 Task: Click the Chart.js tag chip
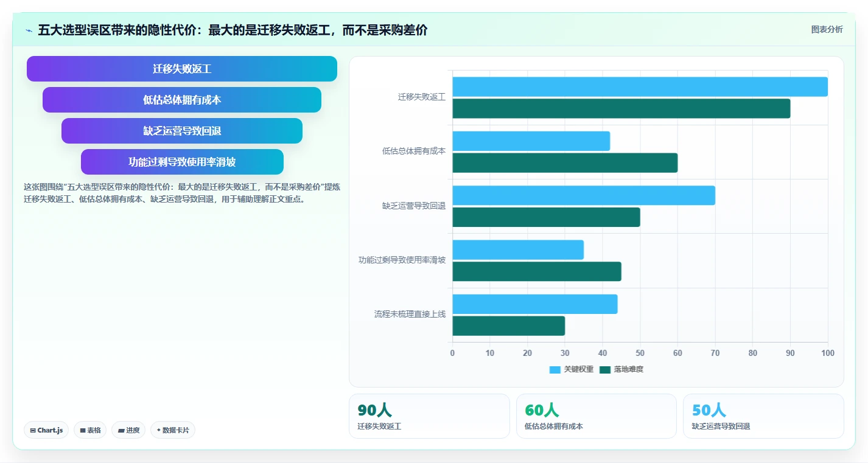click(x=47, y=430)
